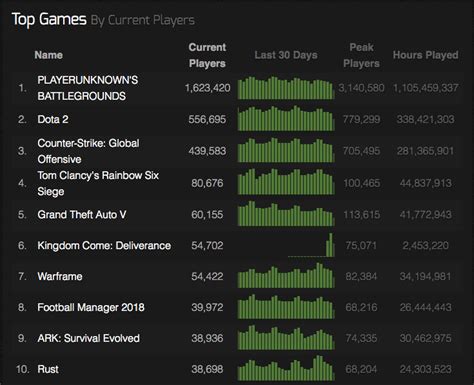This screenshot has width=474, height=385.
Task: Click the Dota 2 30-day player chart
Action: click(286, 119)
